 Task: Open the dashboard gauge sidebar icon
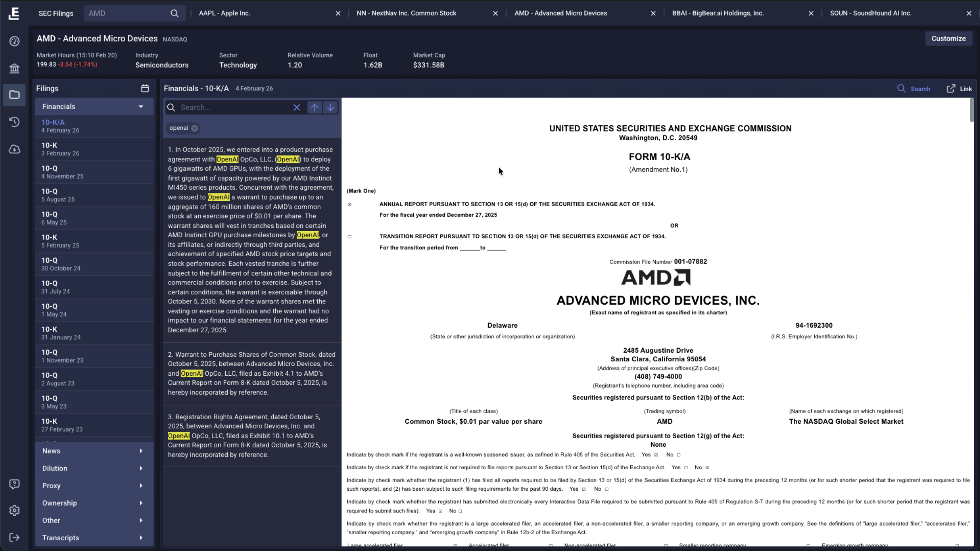pyautogui.click(x=14, y=41)
